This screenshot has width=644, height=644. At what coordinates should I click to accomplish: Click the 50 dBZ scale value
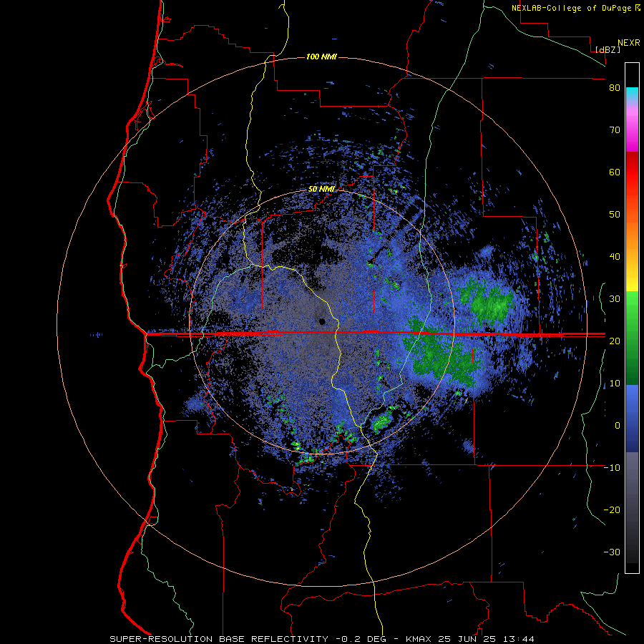tap(615, 215)
